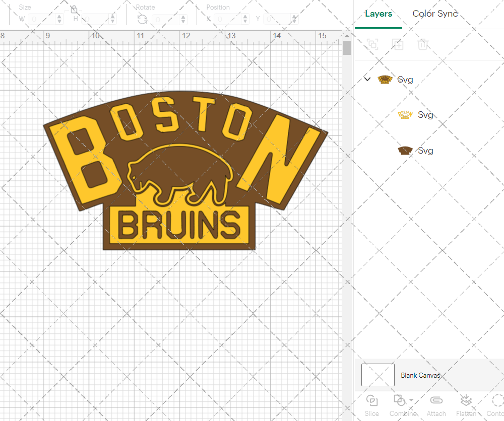Open the Color Sync tab
Viewport: 504px width, 421px height.
(435, 14)
